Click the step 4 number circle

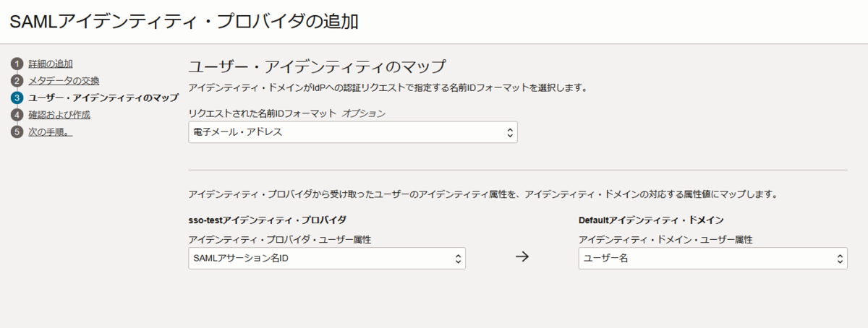17,115
